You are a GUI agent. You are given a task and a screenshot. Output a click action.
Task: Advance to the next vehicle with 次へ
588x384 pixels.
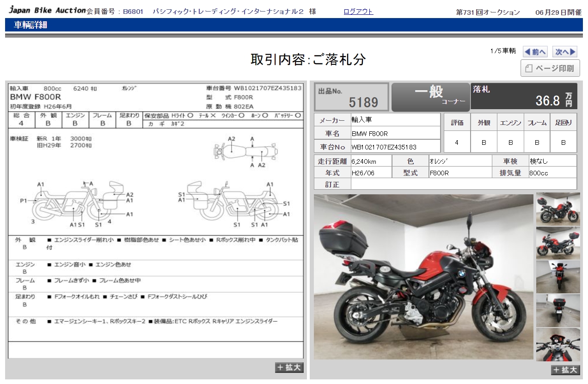click(565, 52)
